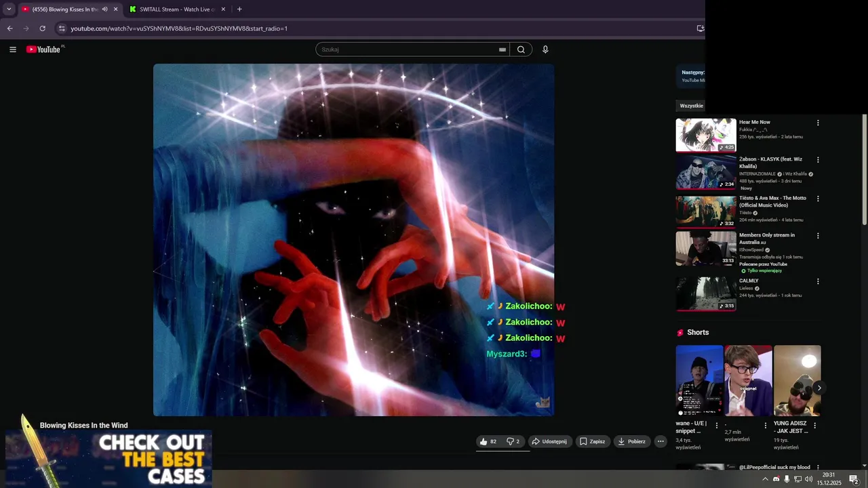Screen dimensions: 868x488
Task: Click the search magnifier button
Action: [x=521, y=49]
